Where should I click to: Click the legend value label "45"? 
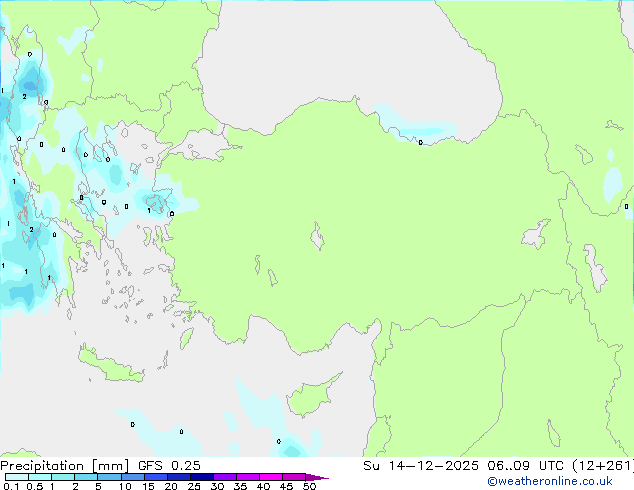[x=286, y=486]
